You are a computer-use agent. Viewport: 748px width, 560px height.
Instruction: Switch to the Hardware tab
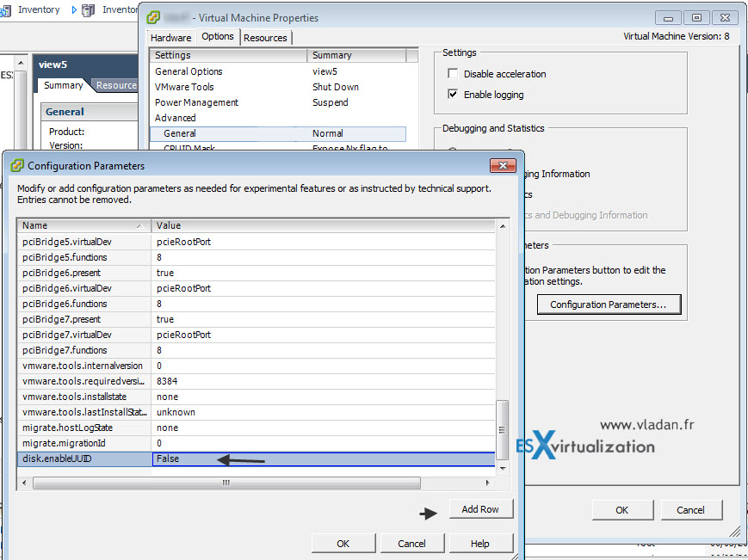tap(170, 38)
